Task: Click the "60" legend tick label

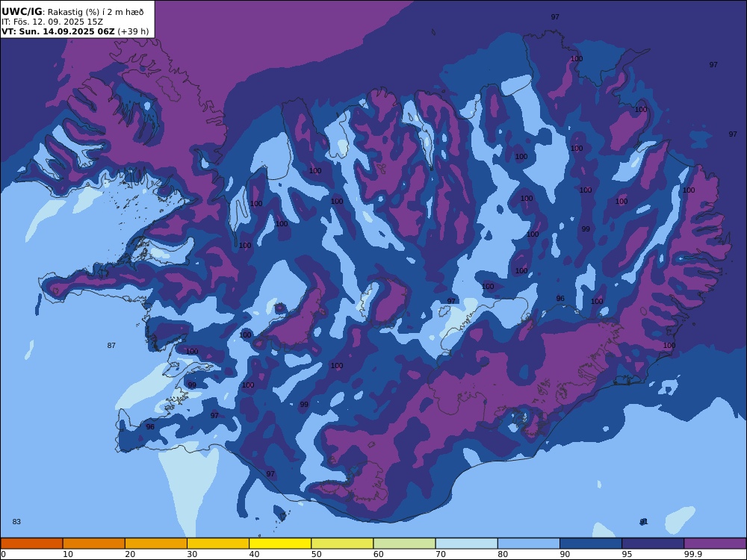Action: tap(379, 554)
